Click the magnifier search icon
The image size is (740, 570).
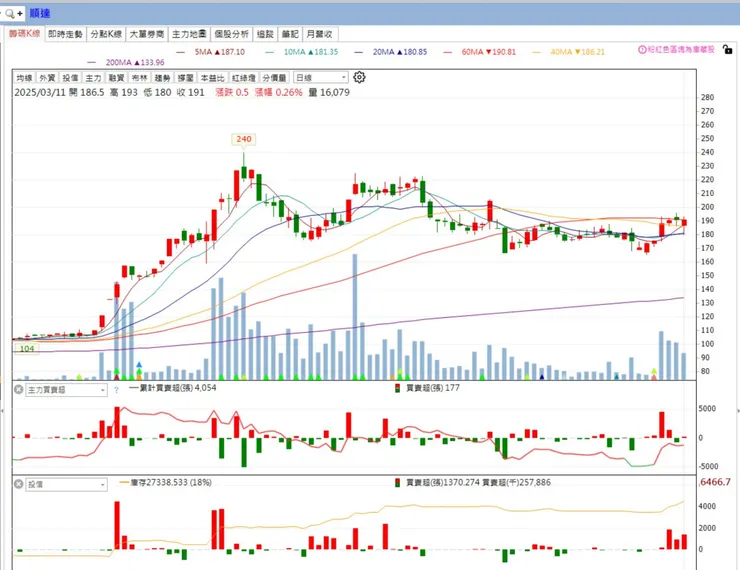pyautogui.click(x=9, y=13)
